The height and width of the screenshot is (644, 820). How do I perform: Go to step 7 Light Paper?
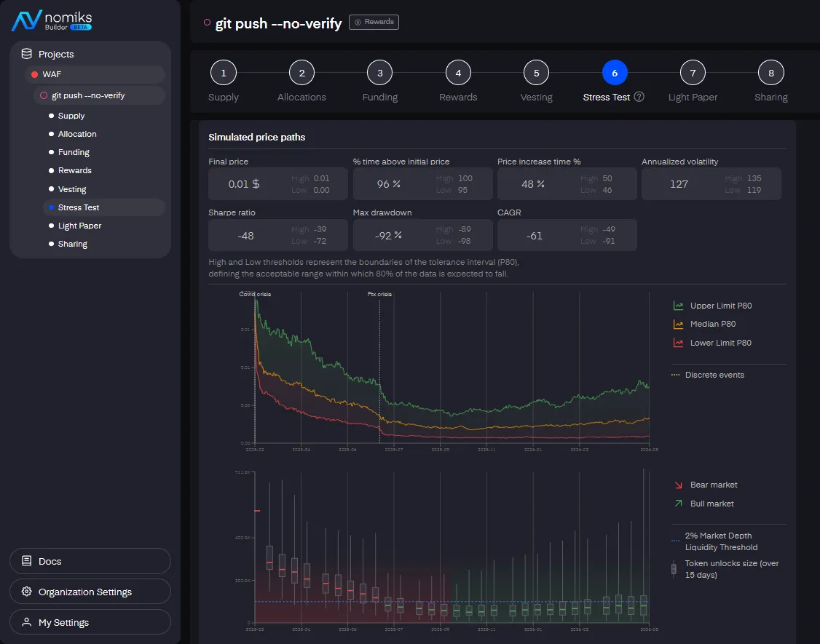pyautogui.click(x=693, y=73)
